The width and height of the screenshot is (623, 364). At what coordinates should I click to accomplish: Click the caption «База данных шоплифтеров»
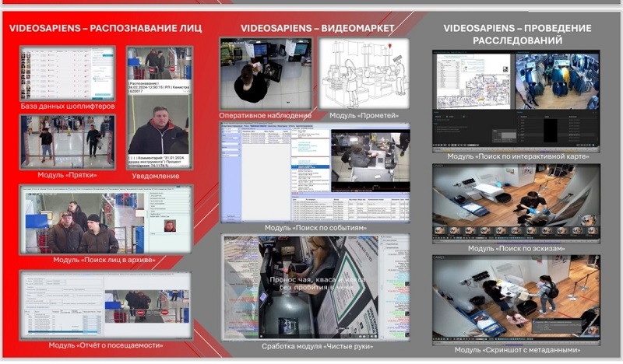tap(68, 107)
